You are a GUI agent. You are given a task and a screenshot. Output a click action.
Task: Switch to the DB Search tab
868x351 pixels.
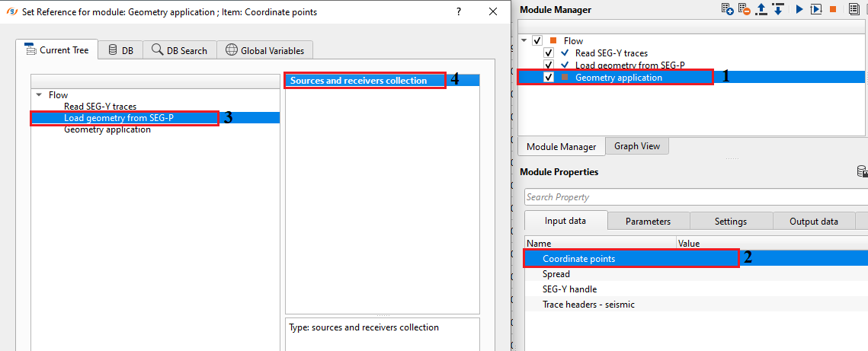click(179, 50)
